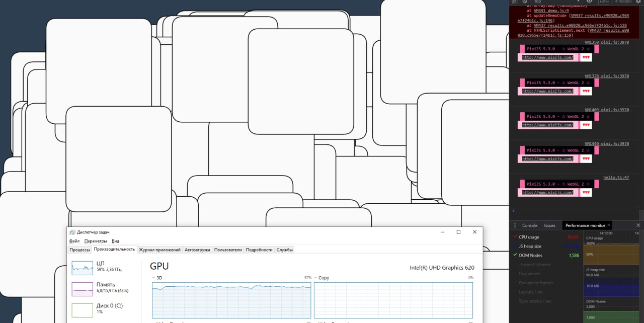Screen dimensions: 644x323
Task: Open Подробности tab in Task Manager
Action: pyautogui.click(x=259, y=250)
